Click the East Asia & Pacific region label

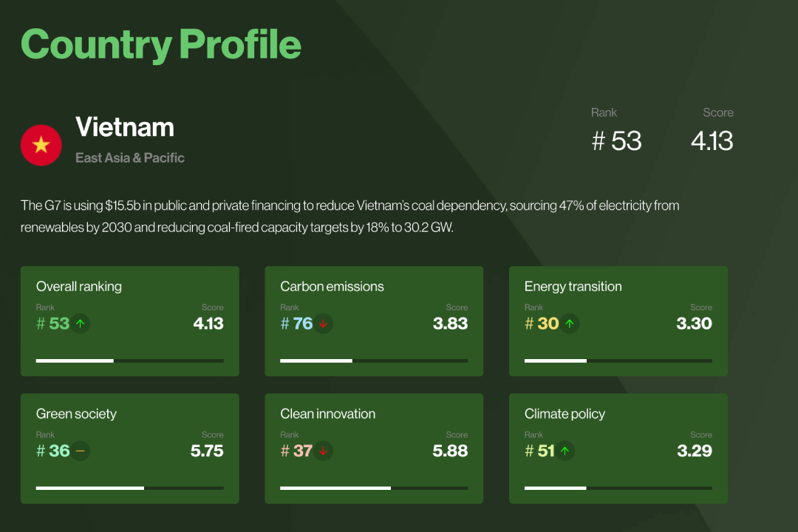coord(130,158)
